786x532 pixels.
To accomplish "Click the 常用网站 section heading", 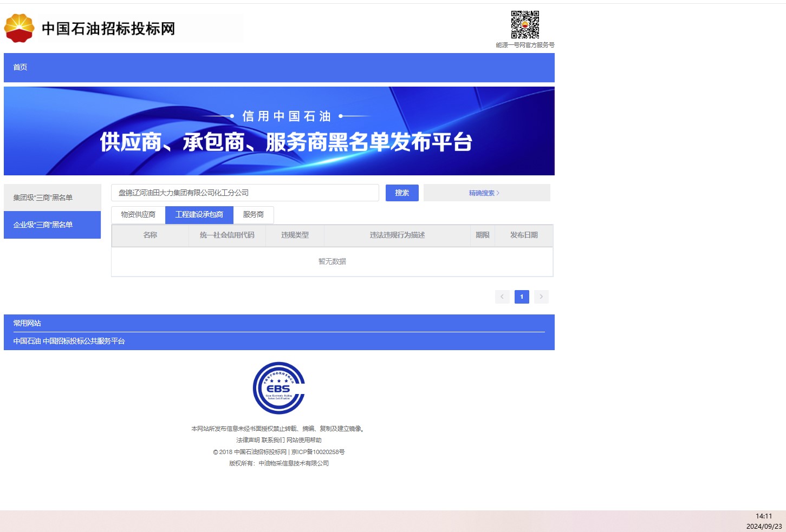I will (x=27, y=323).
